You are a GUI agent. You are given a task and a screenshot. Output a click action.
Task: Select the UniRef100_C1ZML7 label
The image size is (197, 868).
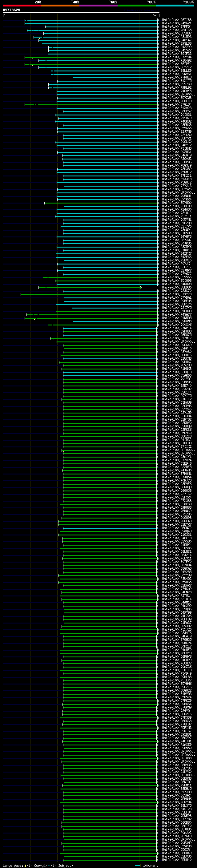176,338
